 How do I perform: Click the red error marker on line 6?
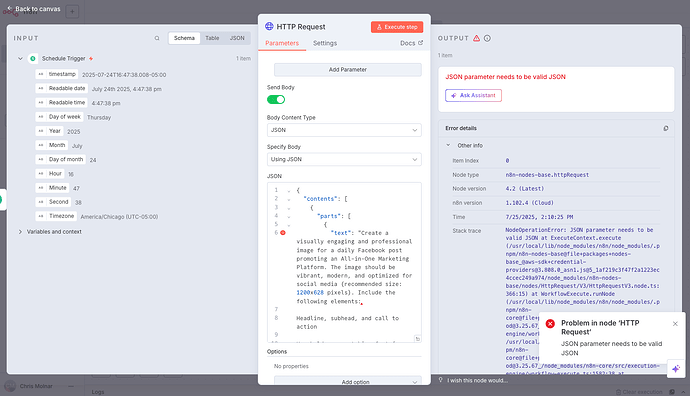(x=283, y=233)
